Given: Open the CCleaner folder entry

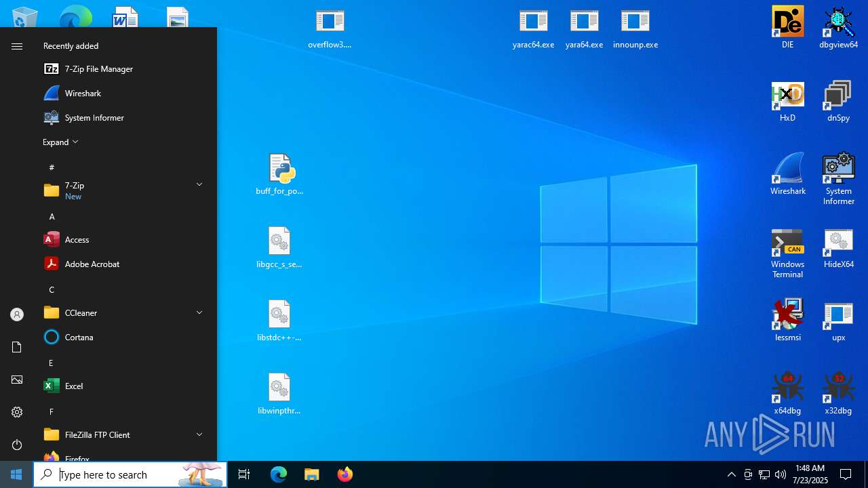Looking at the screenshot, I should coord(125,312).
